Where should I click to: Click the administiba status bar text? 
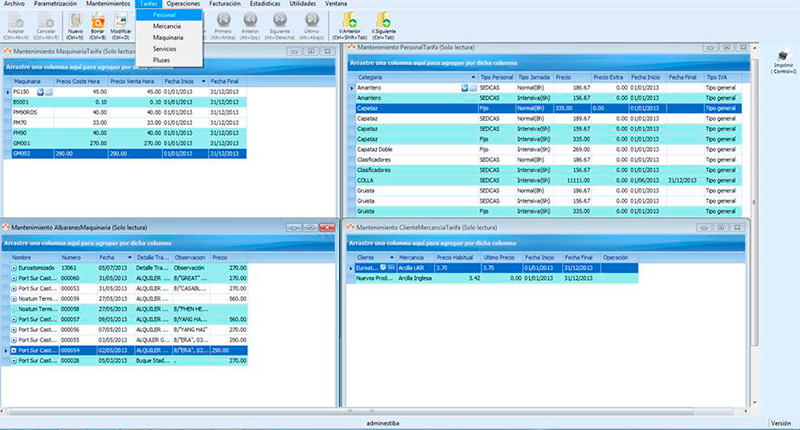pos(383,423)
